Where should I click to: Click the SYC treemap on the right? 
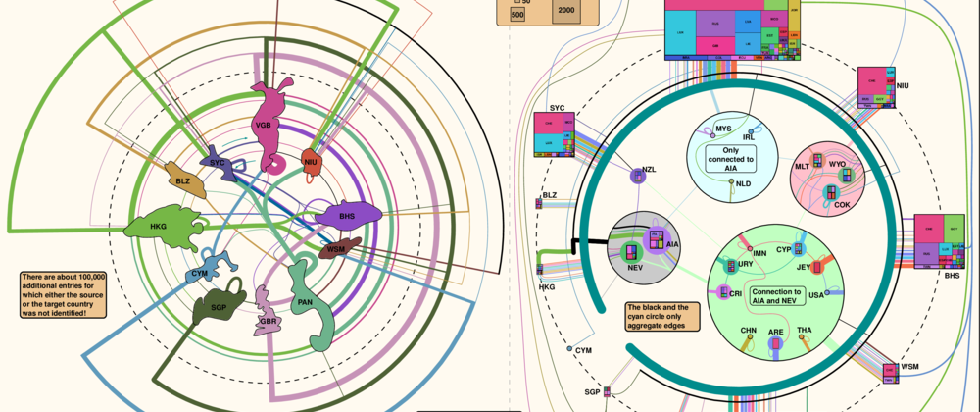click(x=557, y=133)
